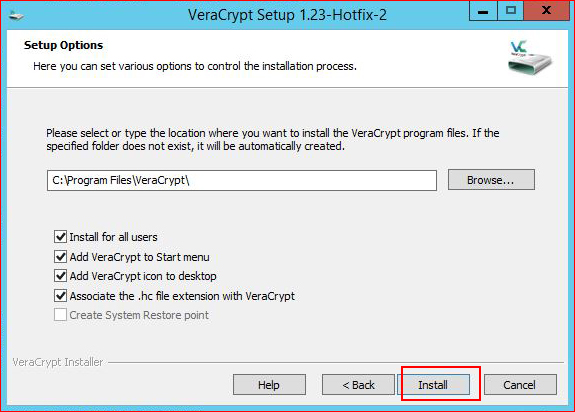Click into the installation path field
This screenshot has width=575, height=412.
click(x=242, y=180)
